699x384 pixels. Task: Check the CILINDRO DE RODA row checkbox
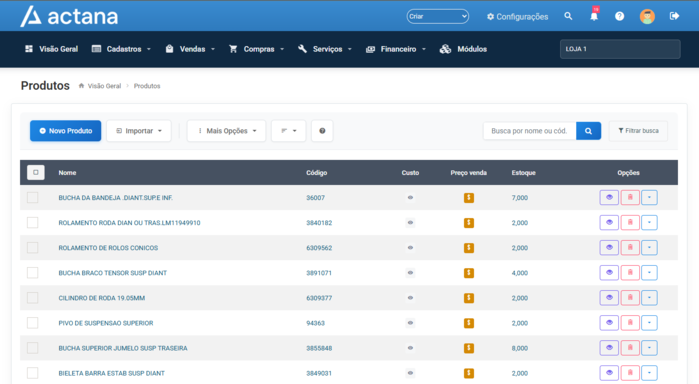pyautogui.click(x=33, y=297)
